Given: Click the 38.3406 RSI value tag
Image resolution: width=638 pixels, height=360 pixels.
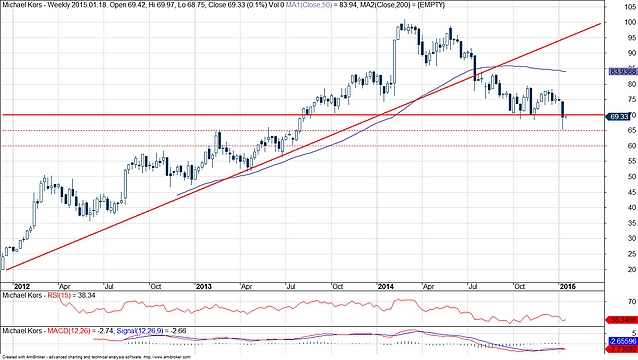Looking at the screenshot, I should (622, 321).
